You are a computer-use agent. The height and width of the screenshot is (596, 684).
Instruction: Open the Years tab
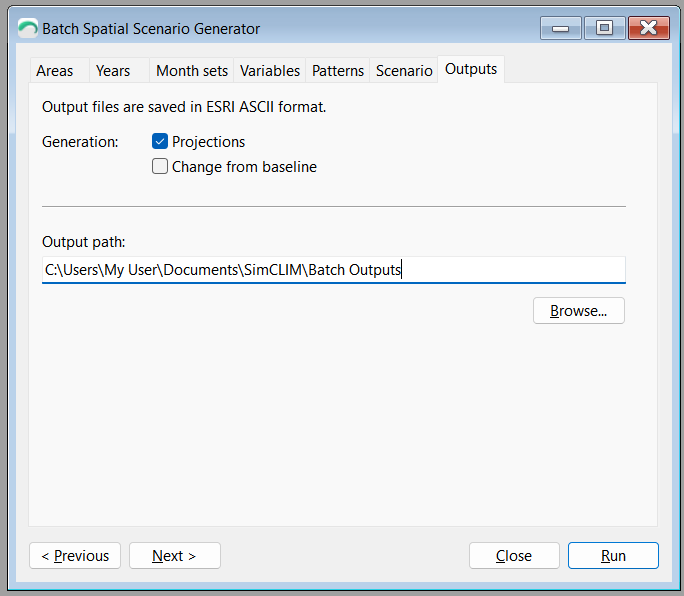point(113,71)
